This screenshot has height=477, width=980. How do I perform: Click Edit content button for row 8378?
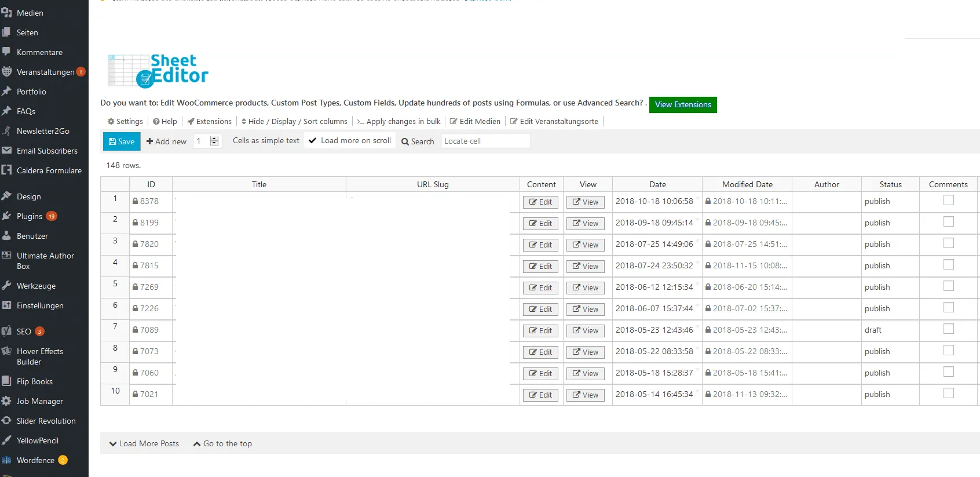540,202
